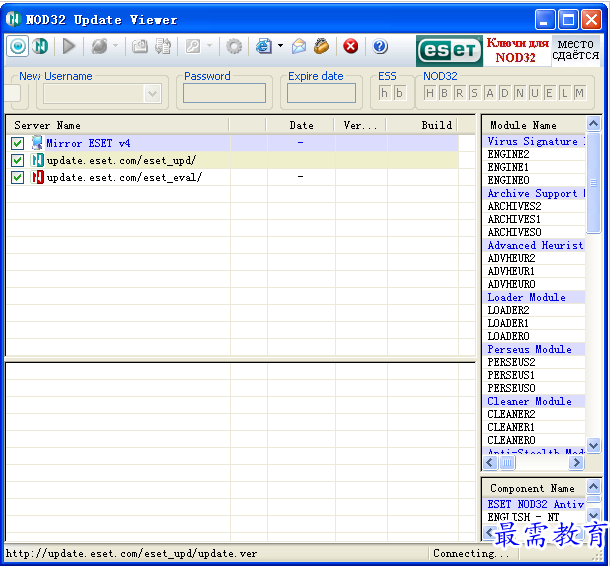Click the module list scroll right arrow
616x566 pixels.
tap(576, 463)
